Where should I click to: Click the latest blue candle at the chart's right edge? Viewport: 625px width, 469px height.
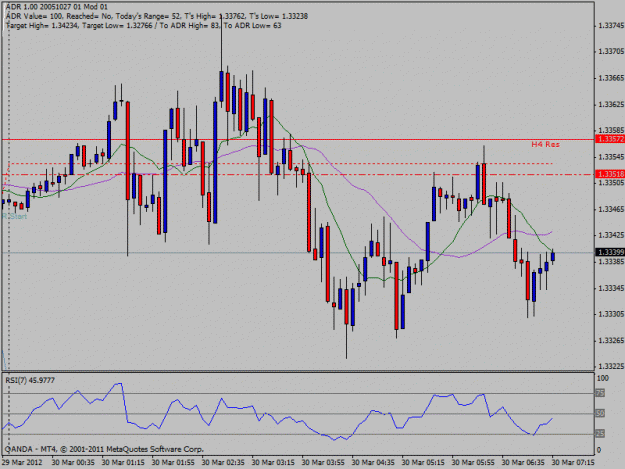pyautogui.click(x=553, y=256)
